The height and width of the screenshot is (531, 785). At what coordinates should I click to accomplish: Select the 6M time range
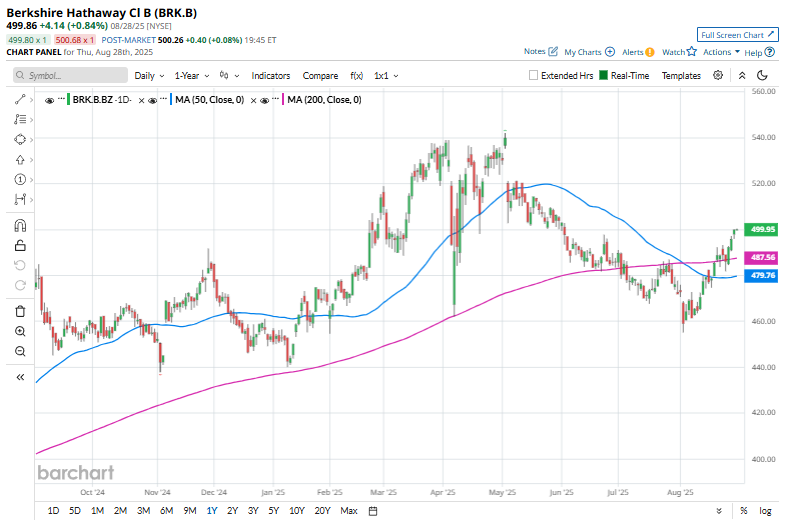pyautogui.click(x=167, y=511)
